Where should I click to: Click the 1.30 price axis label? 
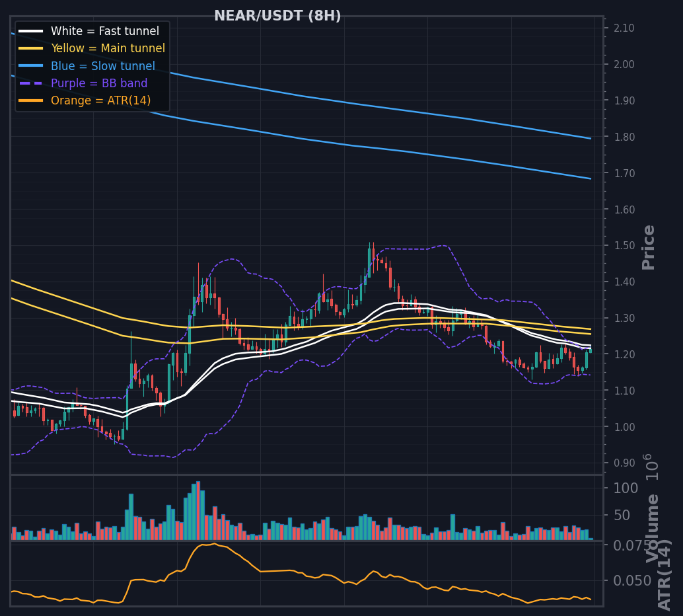(624, 318)
